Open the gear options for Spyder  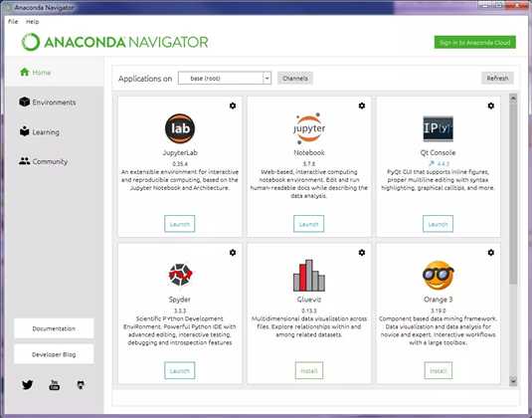click(233, 253)
